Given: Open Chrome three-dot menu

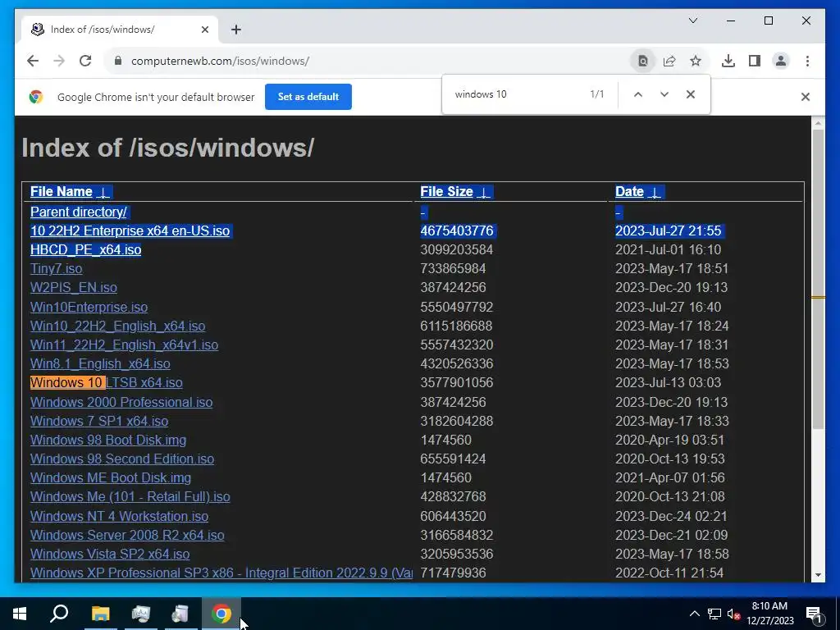Looking at the screenshot, I should (807, 61).
